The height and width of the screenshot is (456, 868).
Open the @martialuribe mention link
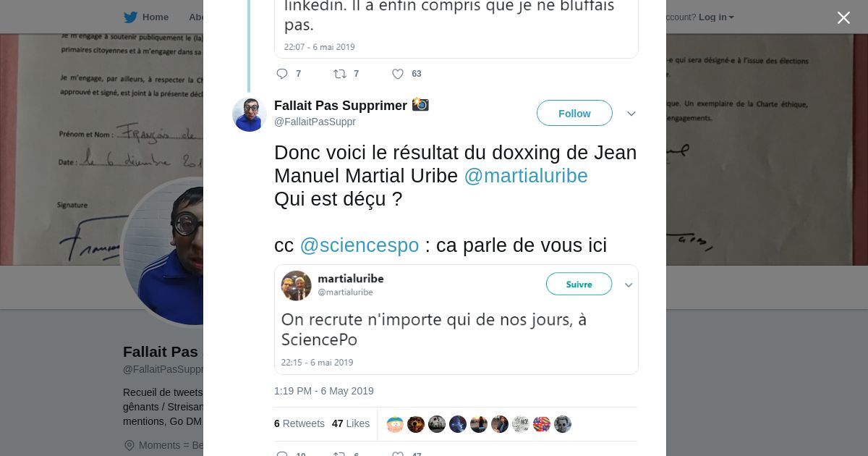(525, 176)
